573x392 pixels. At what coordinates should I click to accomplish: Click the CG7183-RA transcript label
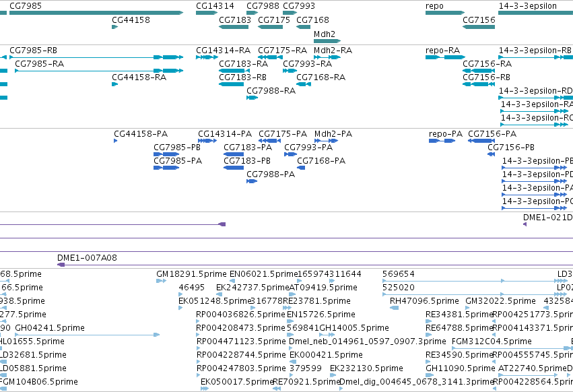(243, 64)
